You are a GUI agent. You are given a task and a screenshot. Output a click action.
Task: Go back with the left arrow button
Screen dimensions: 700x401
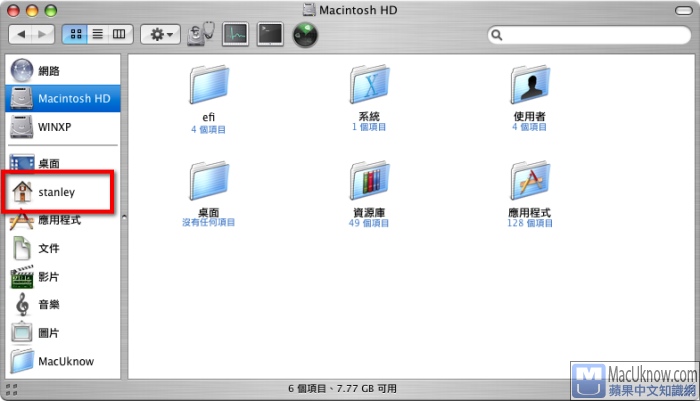20,34
